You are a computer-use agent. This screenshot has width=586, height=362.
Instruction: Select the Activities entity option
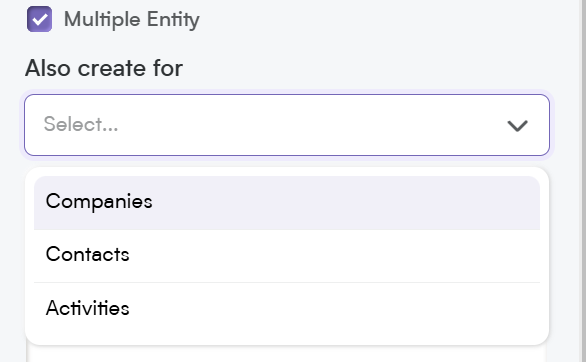point(287,309)
